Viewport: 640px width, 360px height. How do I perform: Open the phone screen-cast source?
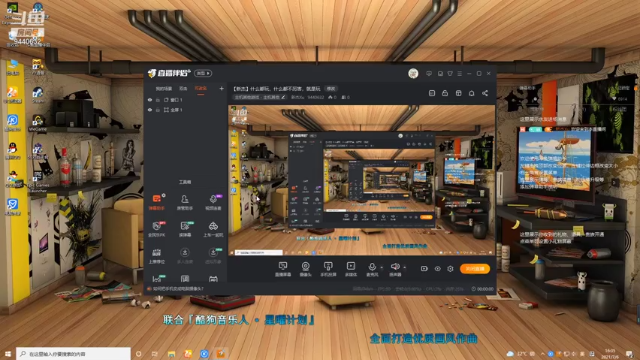328,269
